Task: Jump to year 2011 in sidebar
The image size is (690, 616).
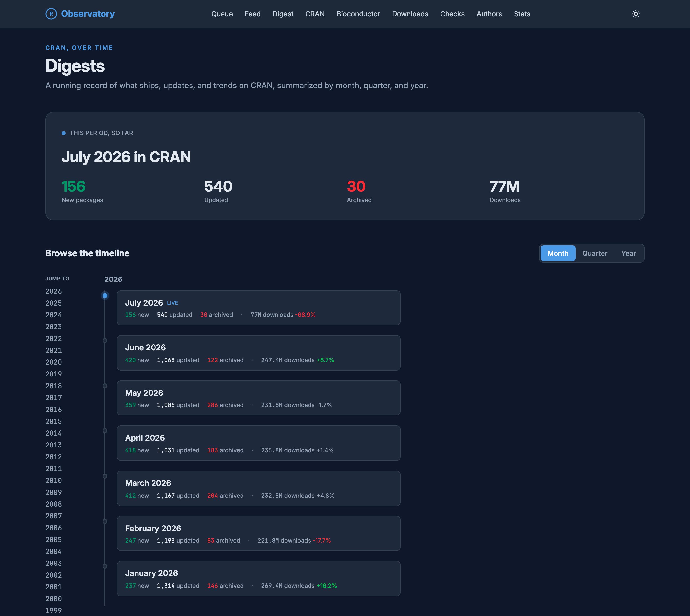Action: coord(53,469)
